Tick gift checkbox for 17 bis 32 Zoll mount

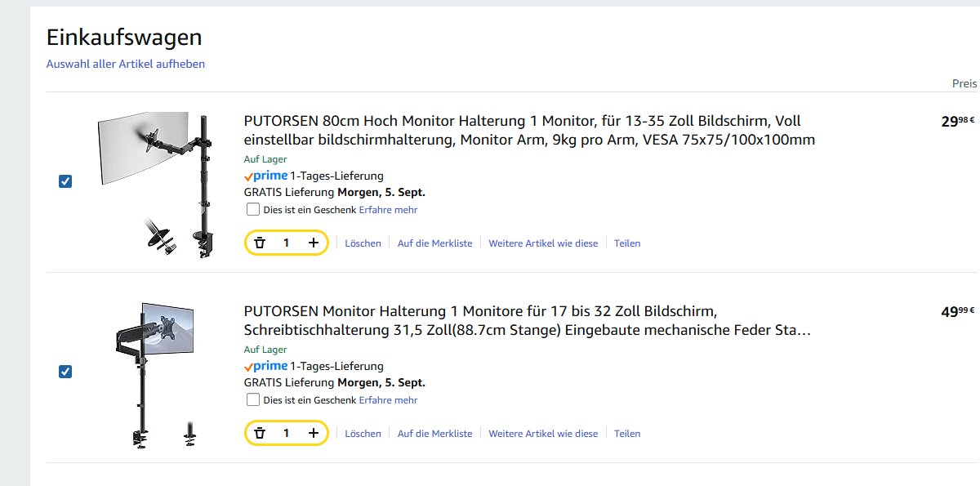click(x=253, y=400)
